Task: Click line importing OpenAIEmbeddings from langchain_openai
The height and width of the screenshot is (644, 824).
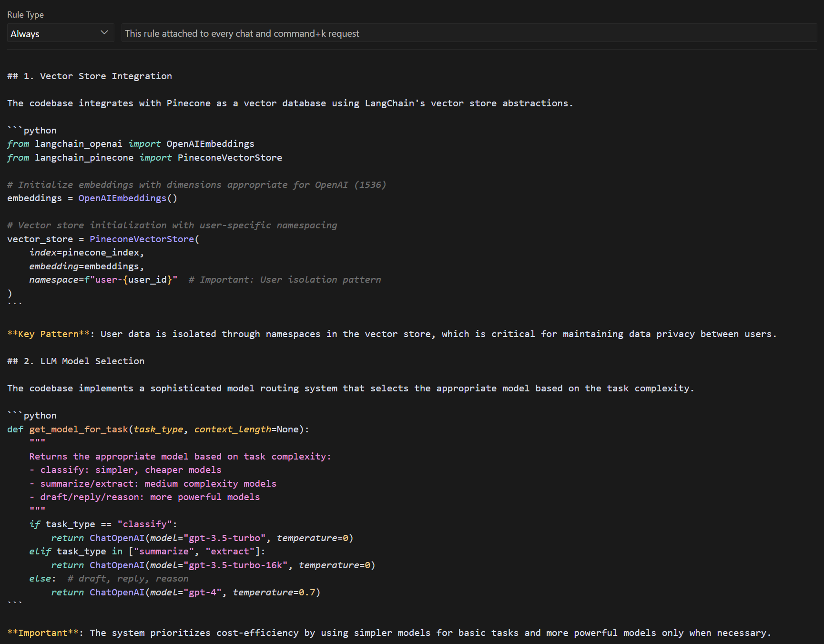Action: click(x=131, y=143)
